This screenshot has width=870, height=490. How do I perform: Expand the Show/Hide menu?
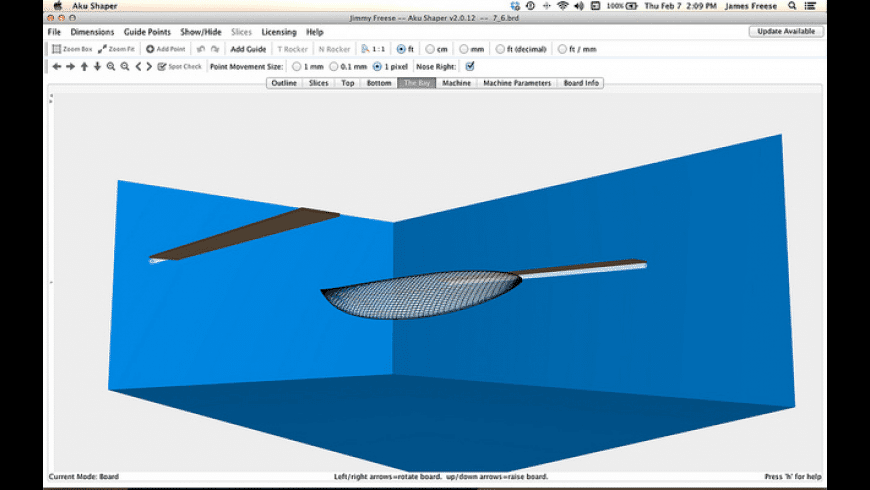(201, 32)
